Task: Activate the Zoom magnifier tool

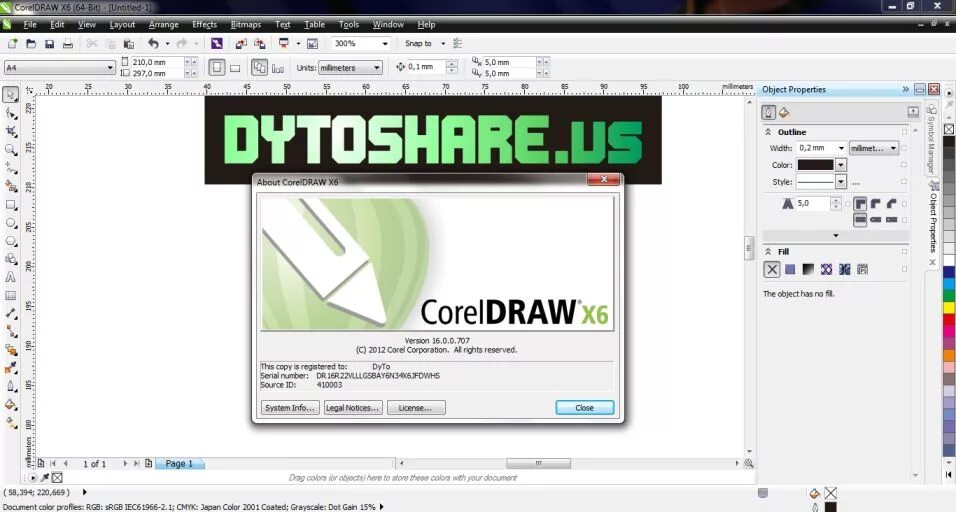Action: (x=11, y=150)
